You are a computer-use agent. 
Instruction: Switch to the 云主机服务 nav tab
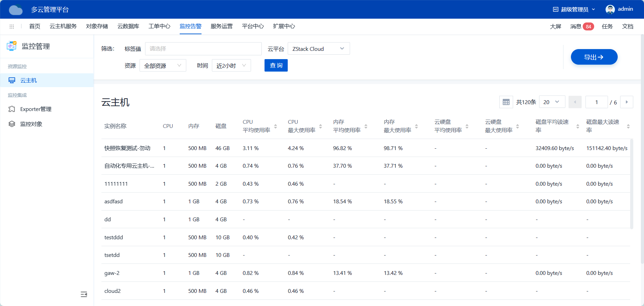coord(63,26)
